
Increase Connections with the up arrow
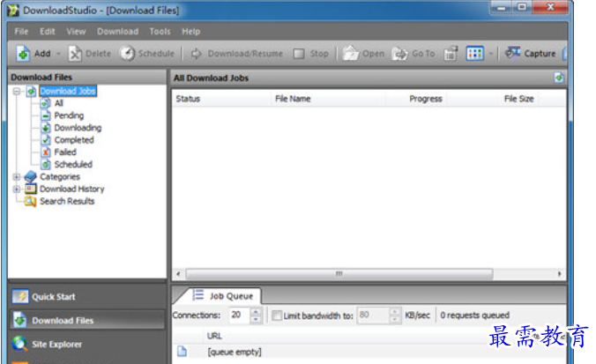point(256,311)
